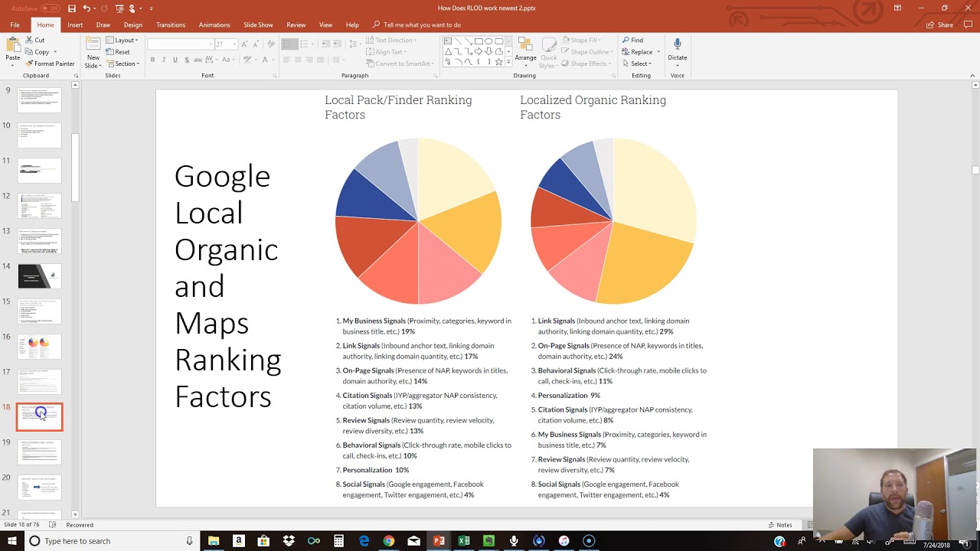Select slide 14 thumbnail

(39, 276)
